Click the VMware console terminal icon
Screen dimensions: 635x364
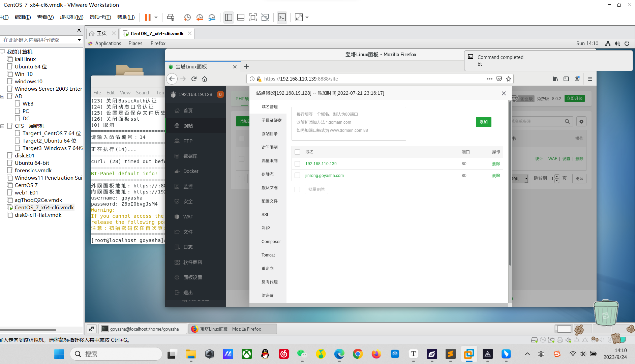point(282,17)
